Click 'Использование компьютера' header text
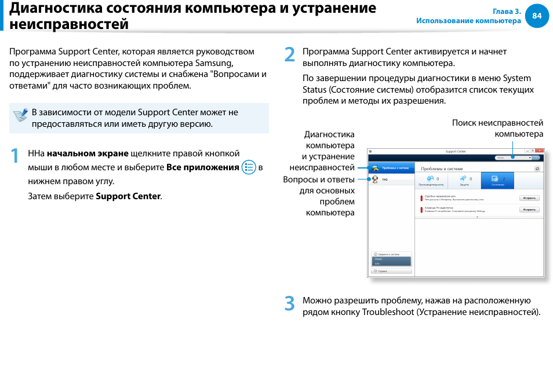Image resolution: width=553 pixels, height=392 pixels. point(468,21)
